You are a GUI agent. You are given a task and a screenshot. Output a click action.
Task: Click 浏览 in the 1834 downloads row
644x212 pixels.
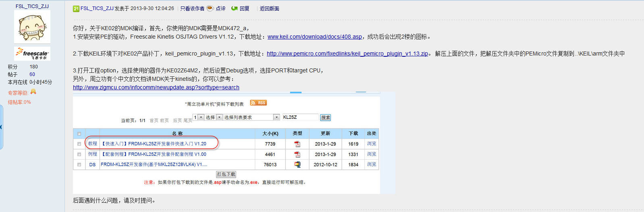[372, 164]
